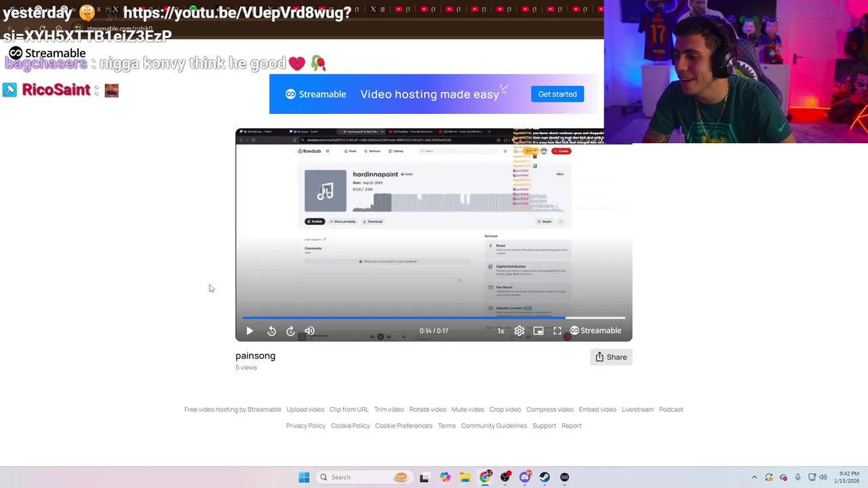This screenshot has width=868, height=488.
Task: Open video player settings gear
Action: [x=519, y=331]
